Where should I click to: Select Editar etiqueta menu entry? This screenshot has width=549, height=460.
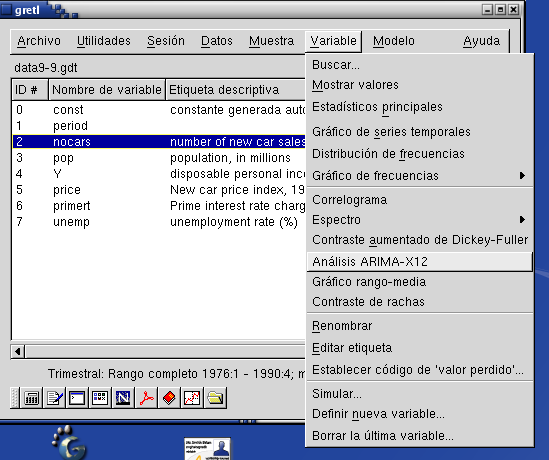419,348
